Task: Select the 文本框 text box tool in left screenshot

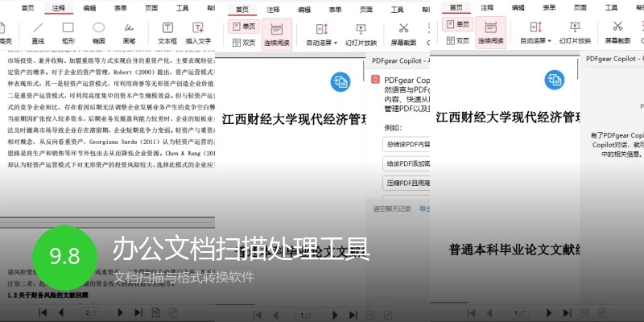Action: pyautogui.click(x=167, y=33)
